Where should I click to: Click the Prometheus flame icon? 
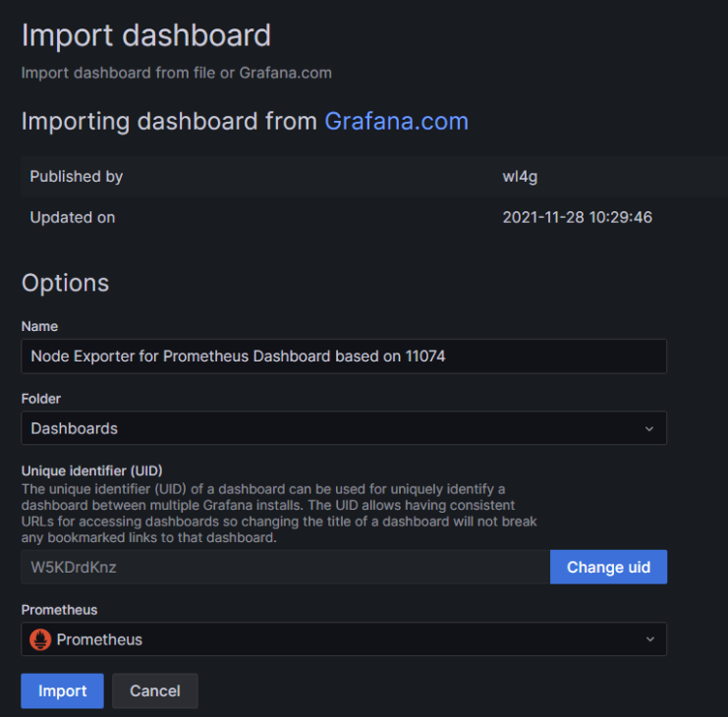(x=40, y=639)
